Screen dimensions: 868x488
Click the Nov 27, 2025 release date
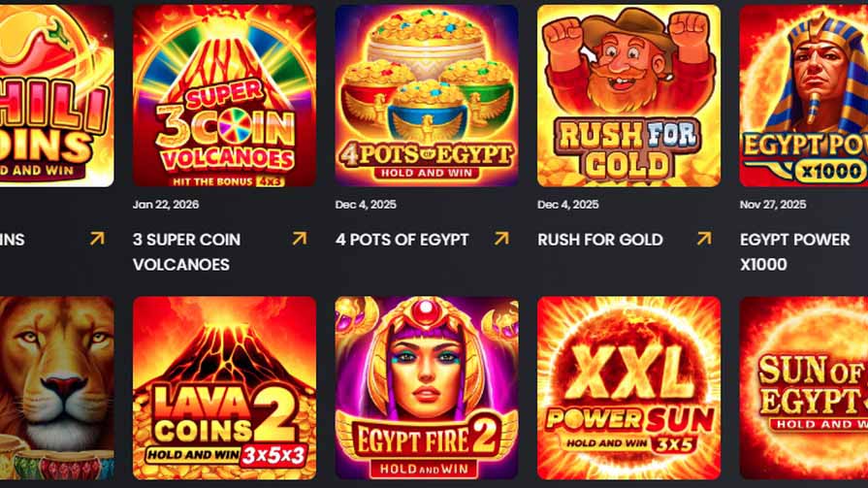coord(773,205)
